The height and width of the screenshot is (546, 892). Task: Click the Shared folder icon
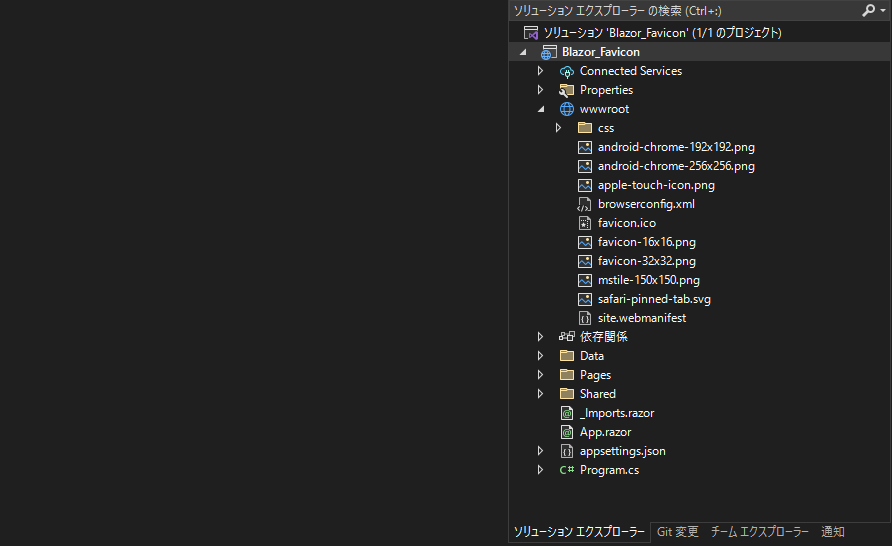[567, 394]
